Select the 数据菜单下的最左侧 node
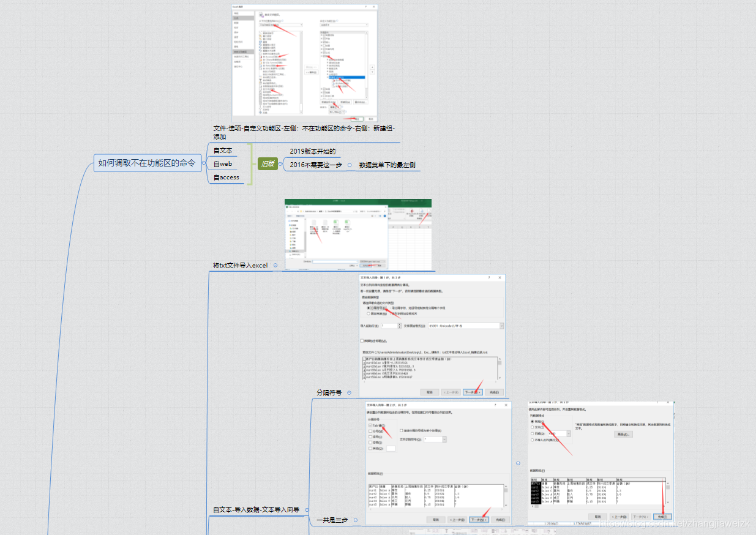 (x=387, y=165)
